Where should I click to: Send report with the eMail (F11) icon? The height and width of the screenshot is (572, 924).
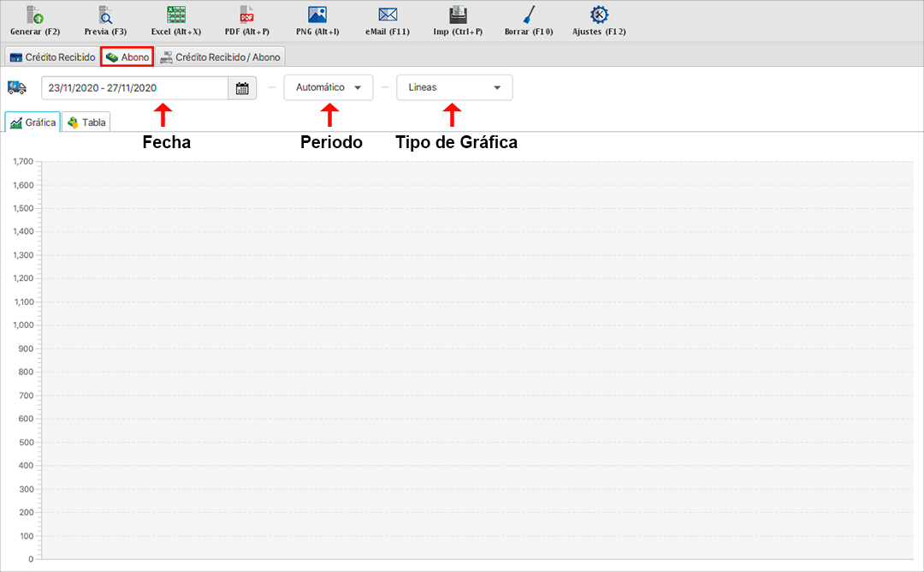pos(388,15)
